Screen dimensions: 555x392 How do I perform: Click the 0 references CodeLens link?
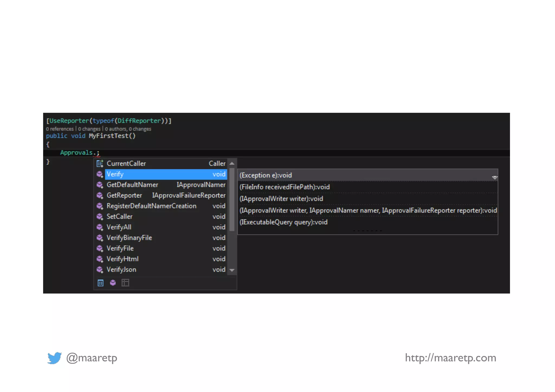(x=60, y=129)
